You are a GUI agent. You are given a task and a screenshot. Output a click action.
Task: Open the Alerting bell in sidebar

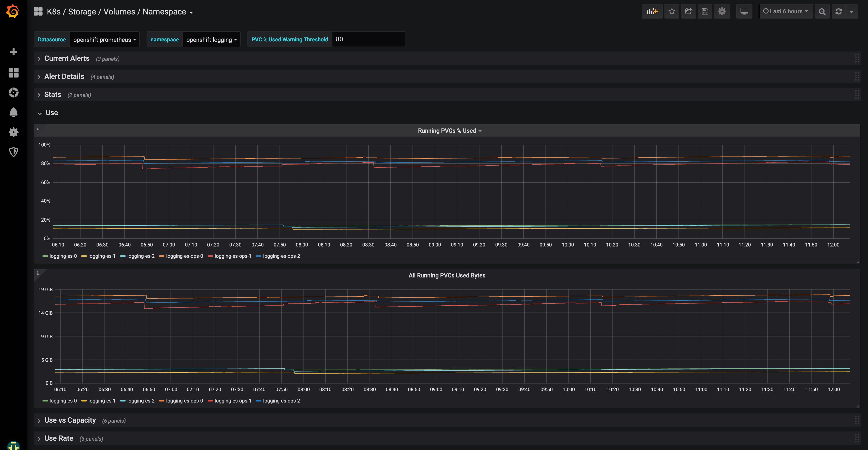coord(14,112)
